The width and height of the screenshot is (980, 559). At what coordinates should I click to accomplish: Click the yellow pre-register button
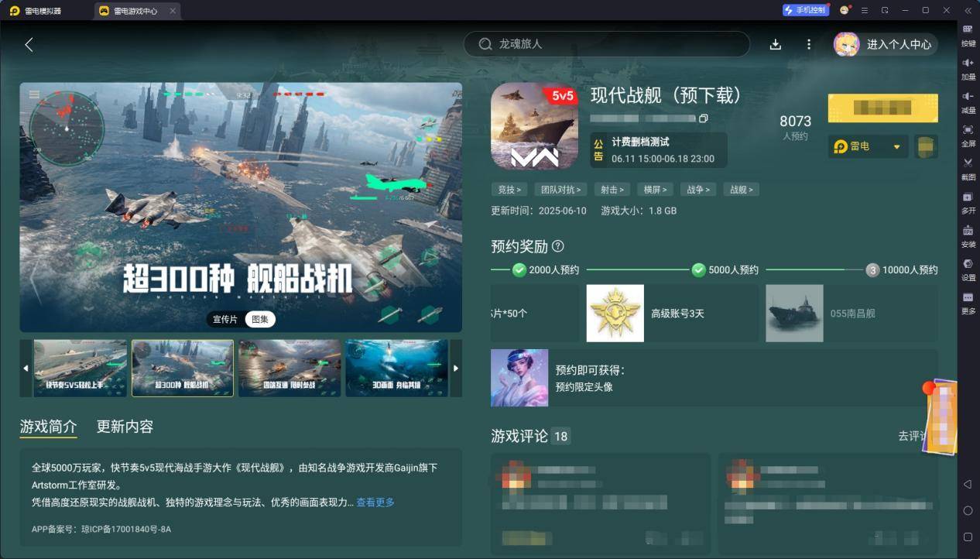(882, 108)
